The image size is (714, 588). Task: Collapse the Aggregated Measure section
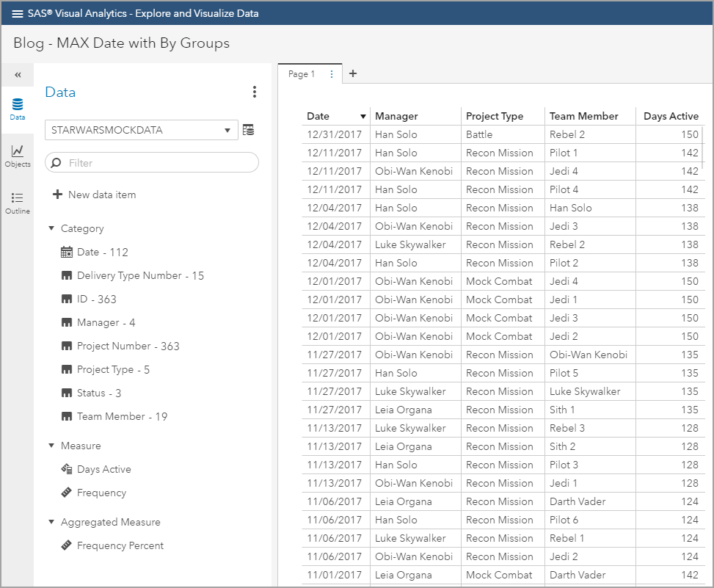pos(51,522)
